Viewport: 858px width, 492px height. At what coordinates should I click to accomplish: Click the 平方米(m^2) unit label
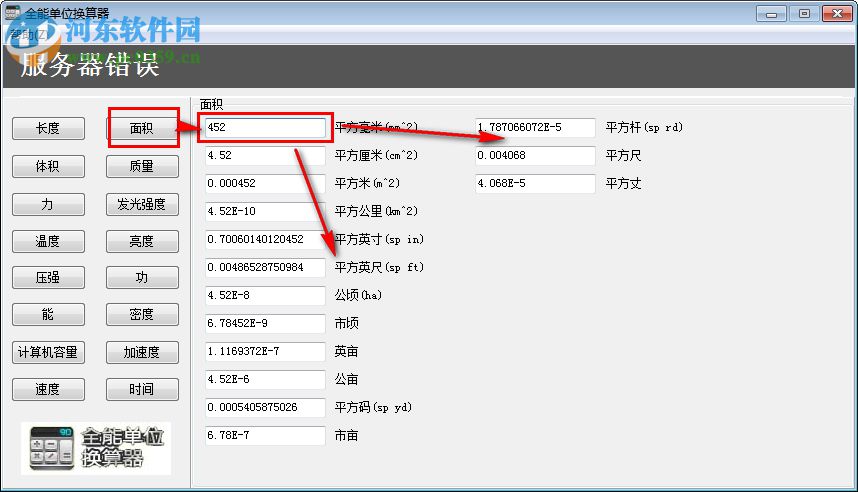(x=367, y=183)
